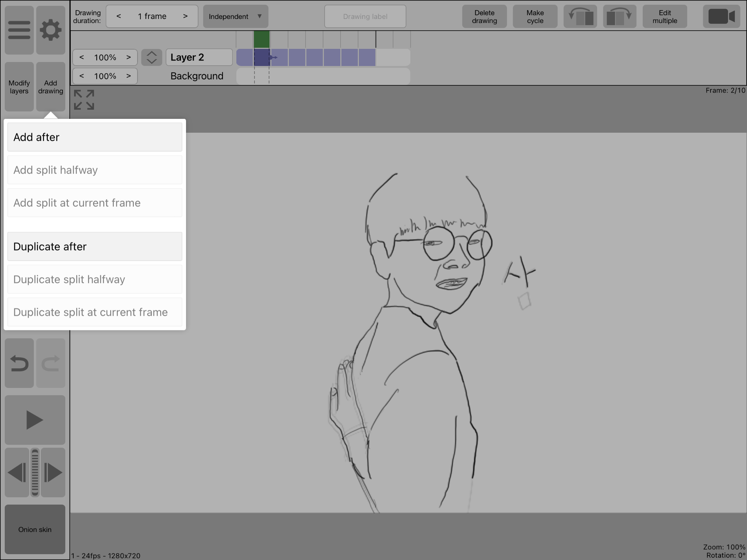This screenshot has height=560, width=747.
Task: Open the Independent dropdown
Action: (235, 17)
